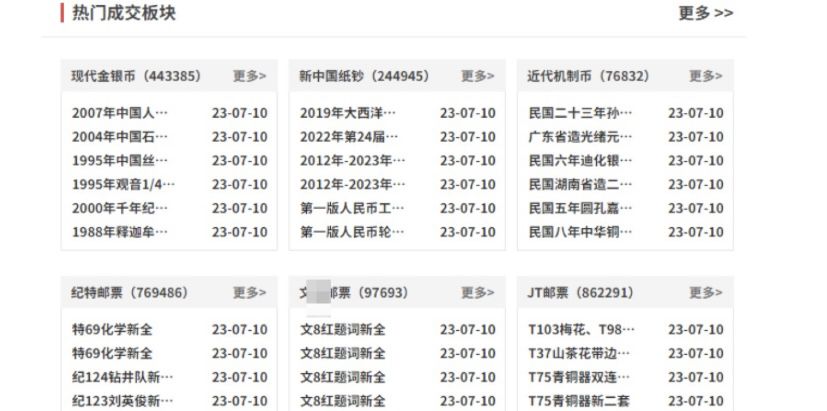
Task: Open the 民国二十三年孙… listing
Action: [x=580, y=113]
